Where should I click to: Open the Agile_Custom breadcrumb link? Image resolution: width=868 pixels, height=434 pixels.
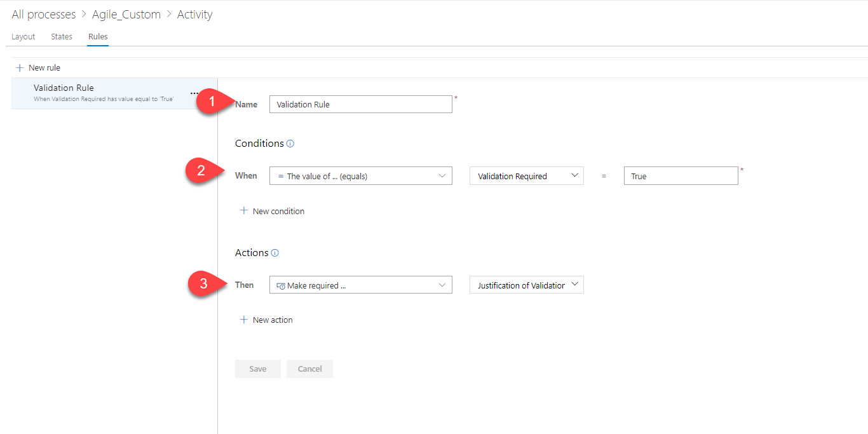coord(126,14)
